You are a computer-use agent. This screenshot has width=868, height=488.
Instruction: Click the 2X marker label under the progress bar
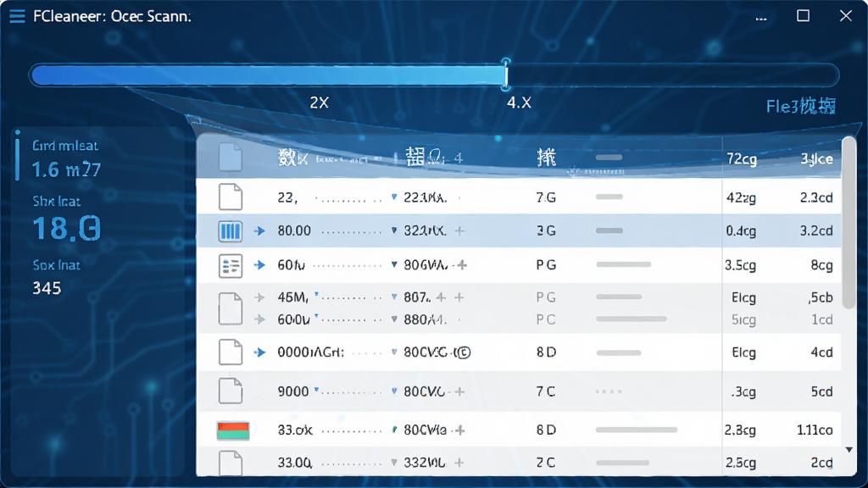[320, 103]
